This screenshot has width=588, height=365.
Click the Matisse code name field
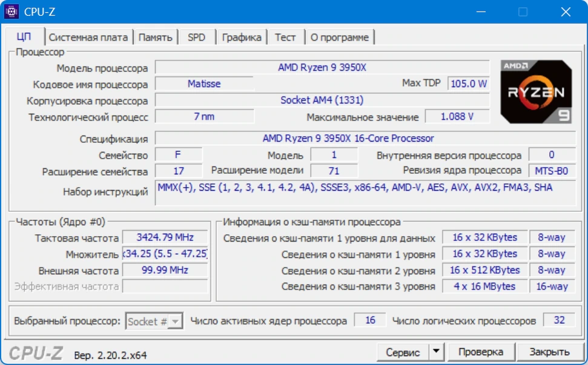pos(204,84)
